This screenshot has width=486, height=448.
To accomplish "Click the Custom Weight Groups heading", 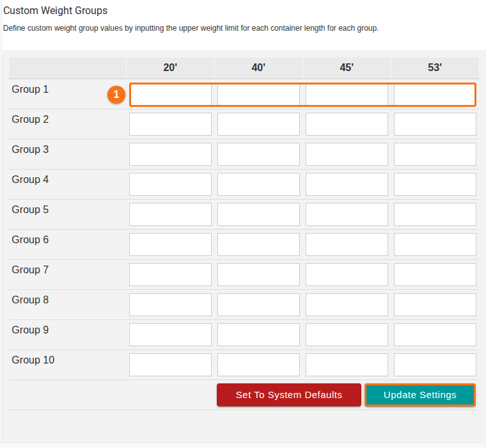I will [x=55, y=10].
